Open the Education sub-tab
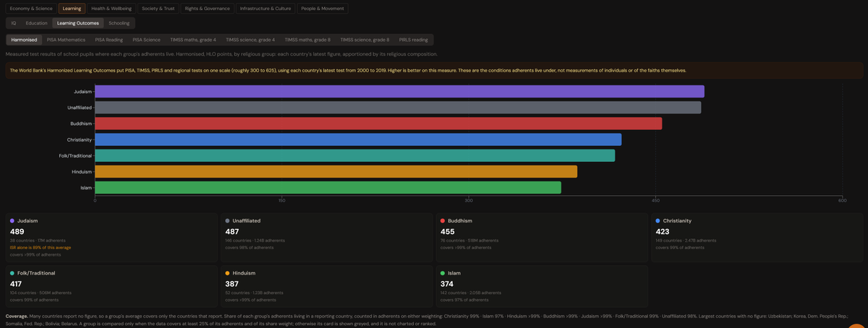 [x=37, y=23]
